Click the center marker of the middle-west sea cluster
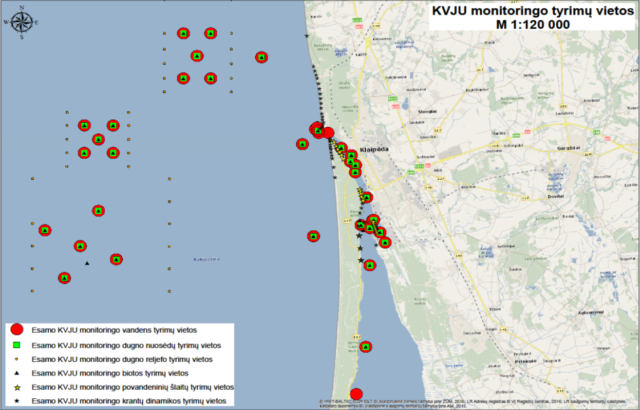Screen dimensions: 640x410 98,140
